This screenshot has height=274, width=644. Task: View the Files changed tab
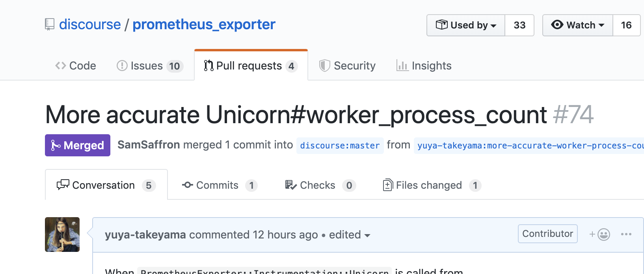click(432, 185)
